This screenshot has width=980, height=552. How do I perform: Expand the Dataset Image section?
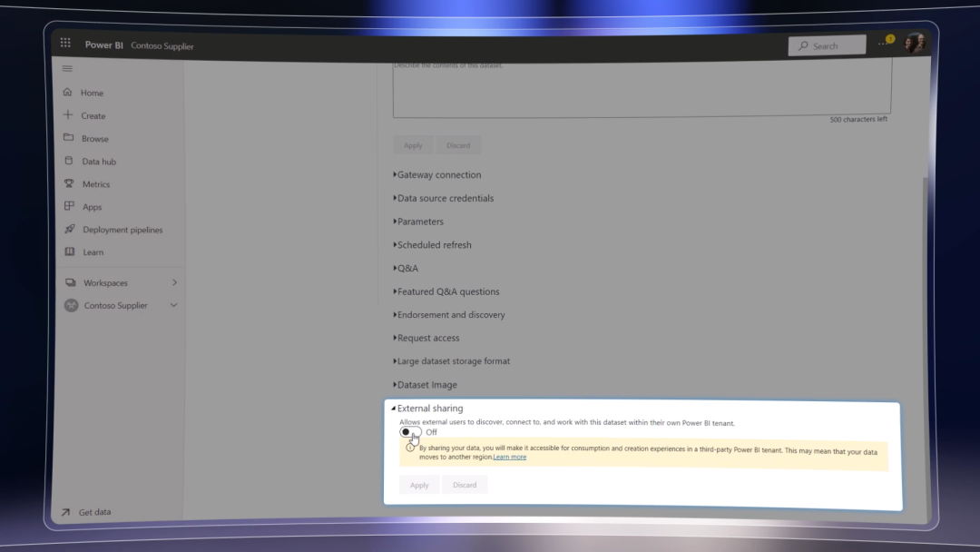click(x=425, y=384)
